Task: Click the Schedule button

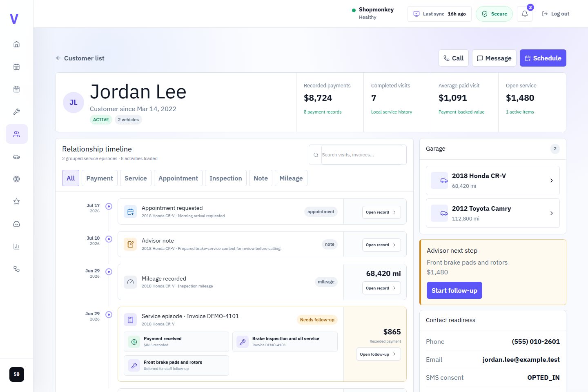Action: click(x=543, y=58)
